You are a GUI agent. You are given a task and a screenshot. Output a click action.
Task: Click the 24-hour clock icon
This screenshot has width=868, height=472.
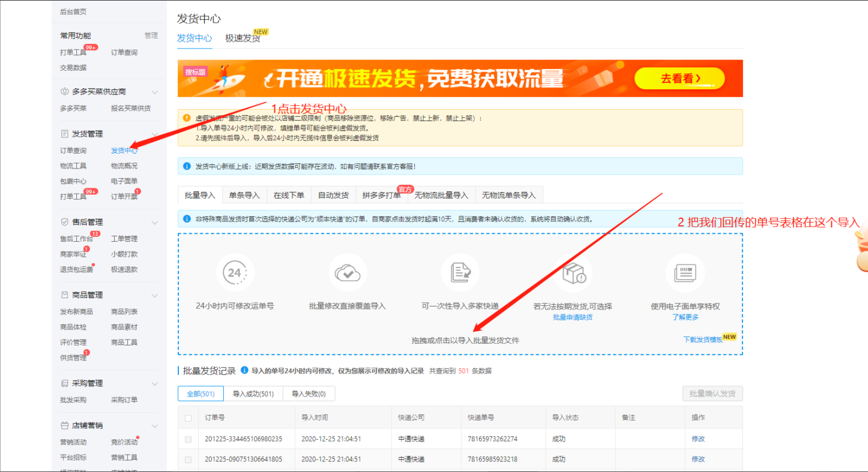point(235,273)
